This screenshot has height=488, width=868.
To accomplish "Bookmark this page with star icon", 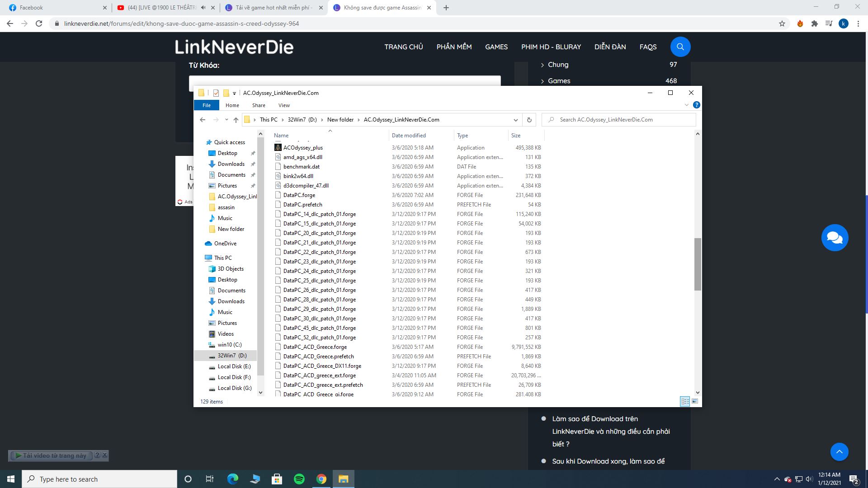I will 782,23.
